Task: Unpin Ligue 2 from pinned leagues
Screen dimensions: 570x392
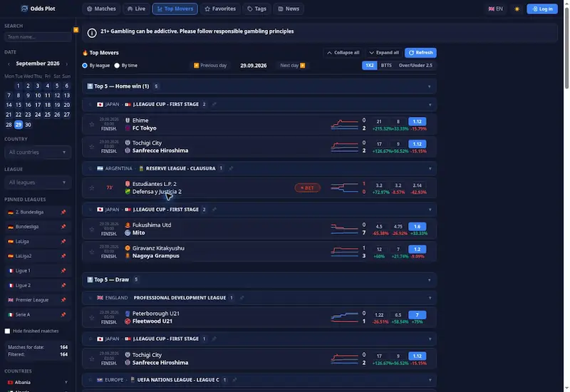Action: click(63, 286)
